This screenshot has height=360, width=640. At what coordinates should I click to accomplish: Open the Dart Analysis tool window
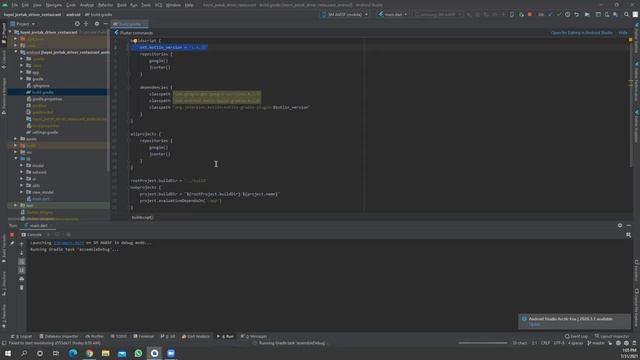point(196,336)
